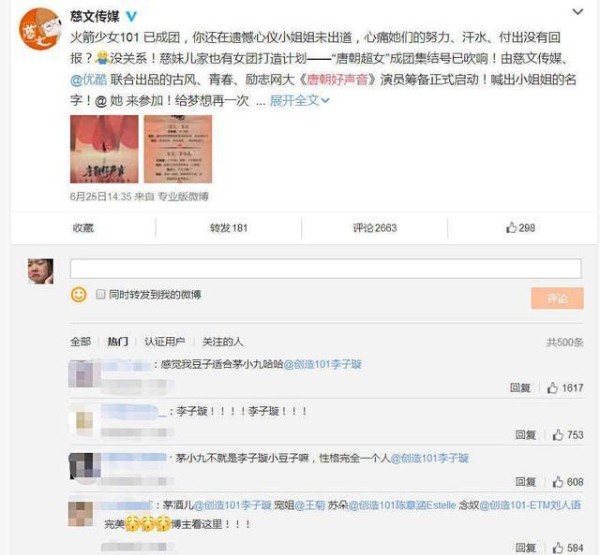Image resolution: width=600 pixels, height=555 pixels.
Task: Expand full post text via 展开全文
Action: tap(299, 101)
